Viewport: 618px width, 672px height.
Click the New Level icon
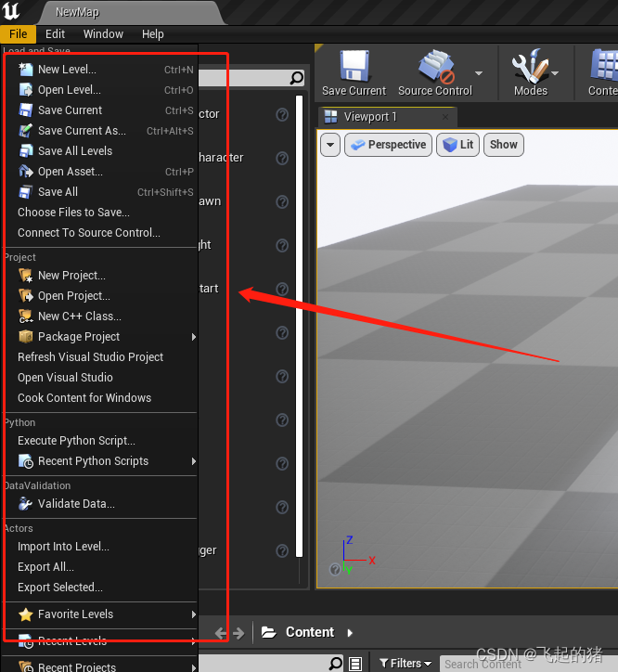(x=26, y=70)
